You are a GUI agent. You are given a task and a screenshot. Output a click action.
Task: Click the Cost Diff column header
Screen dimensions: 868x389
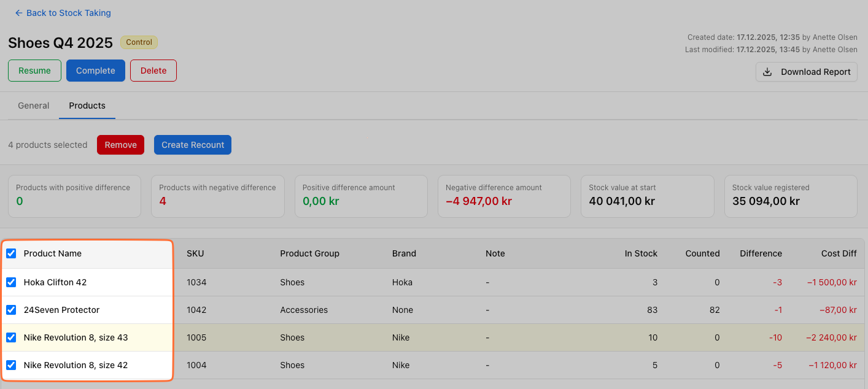click(839, 253)
